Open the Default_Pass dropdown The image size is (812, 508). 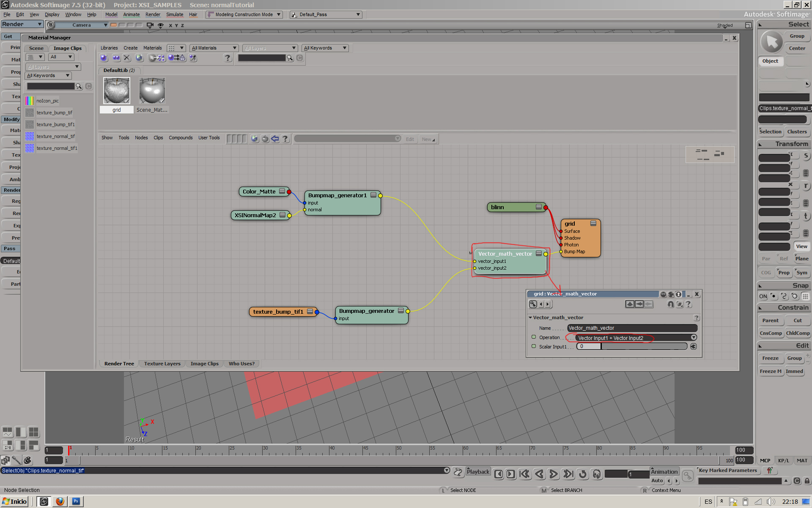coord(326,14)
